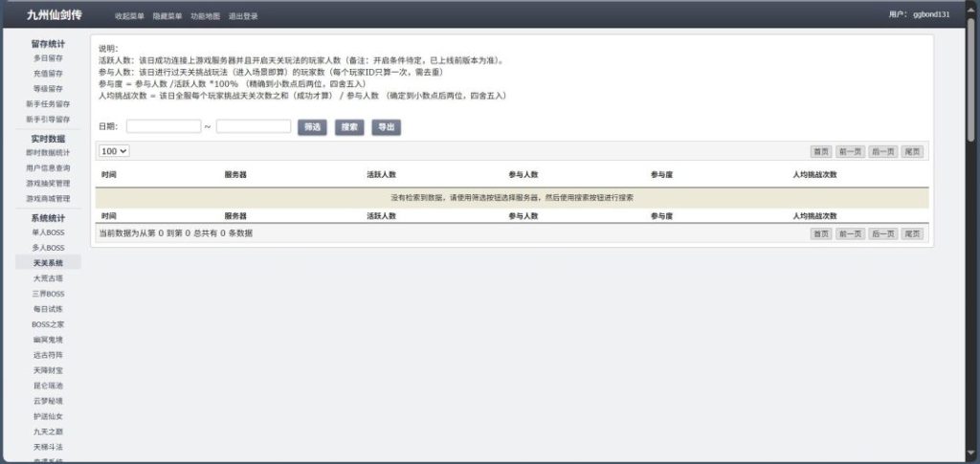
Task: Click the end date input field
Action: tap(254, 126)
